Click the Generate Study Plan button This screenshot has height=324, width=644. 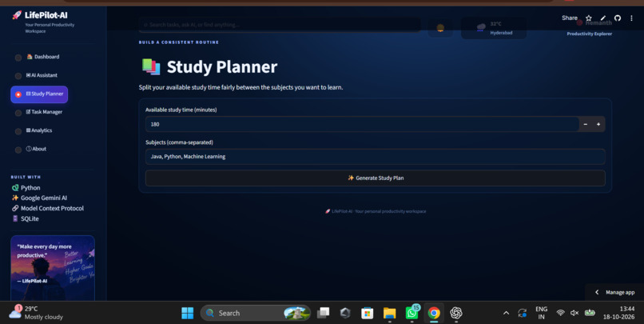(375, 178)
